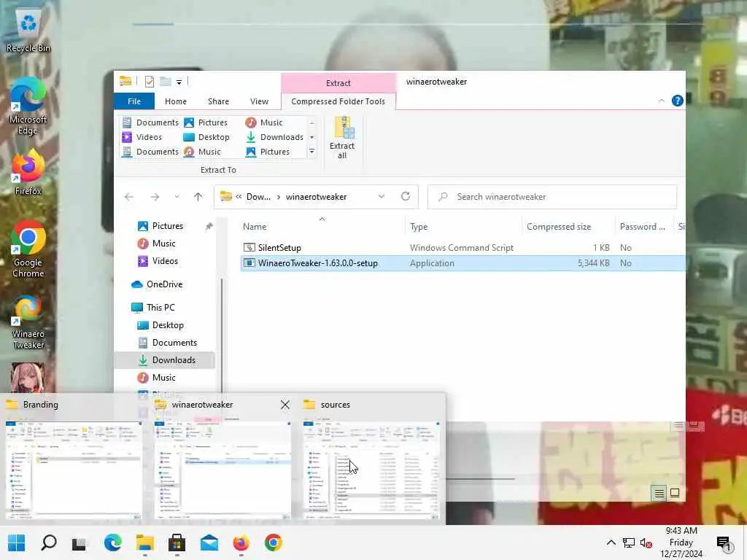Click the Search winaerotweaker field
The width and height of the screenshot is (747, 560).
552,197
